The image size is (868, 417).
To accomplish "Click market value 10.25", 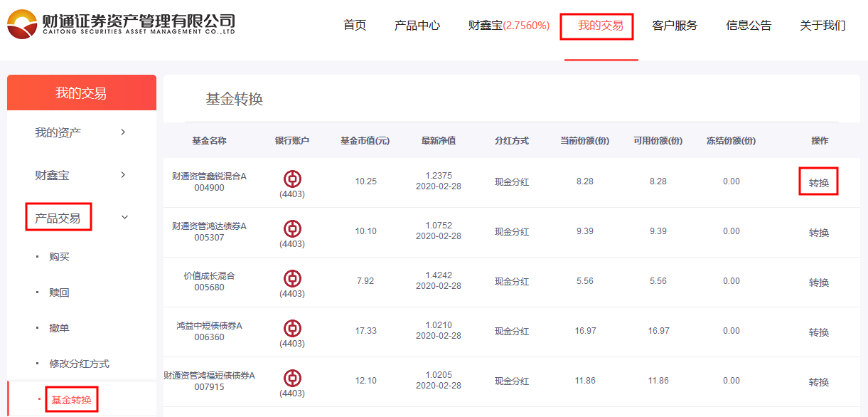I will (365, 181).
